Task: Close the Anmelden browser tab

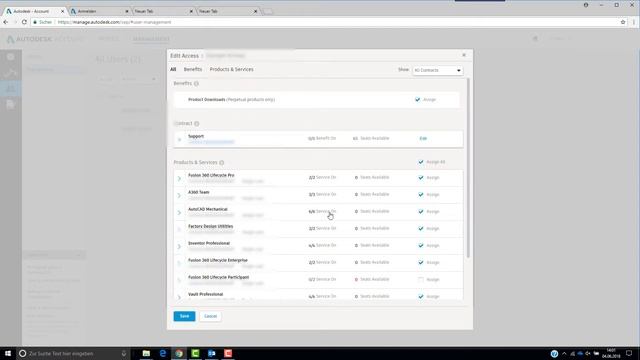Action: [127, 11]
